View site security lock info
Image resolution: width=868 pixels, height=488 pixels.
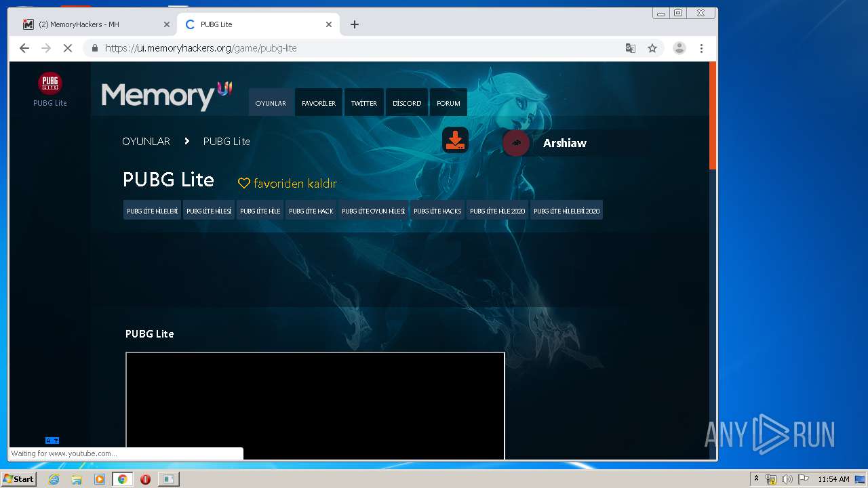tap(94, 48)
